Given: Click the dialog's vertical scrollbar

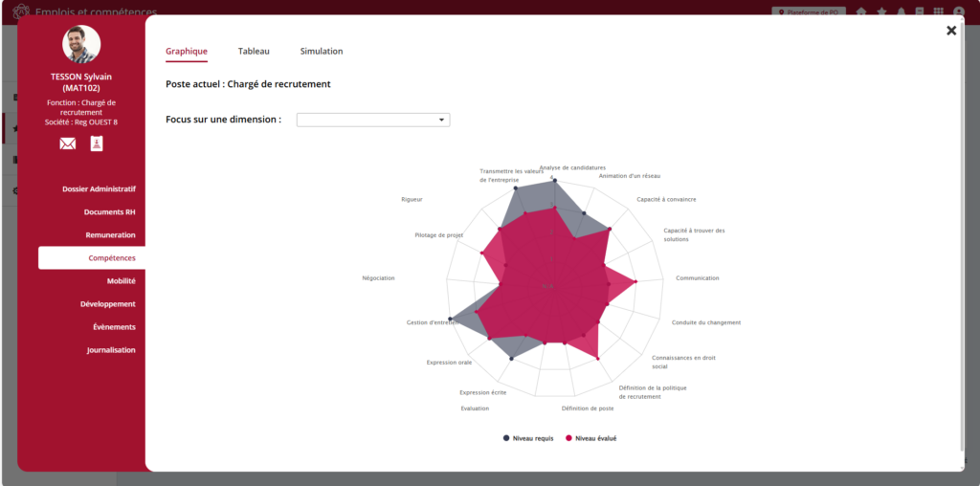Looking at the screenshot, I should coord(961,239).
